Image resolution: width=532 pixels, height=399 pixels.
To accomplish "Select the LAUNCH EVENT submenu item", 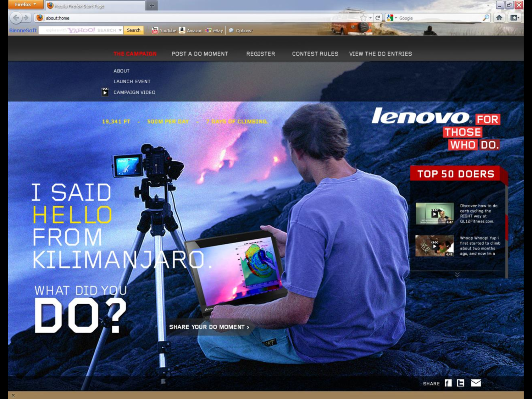I will 132,82.
